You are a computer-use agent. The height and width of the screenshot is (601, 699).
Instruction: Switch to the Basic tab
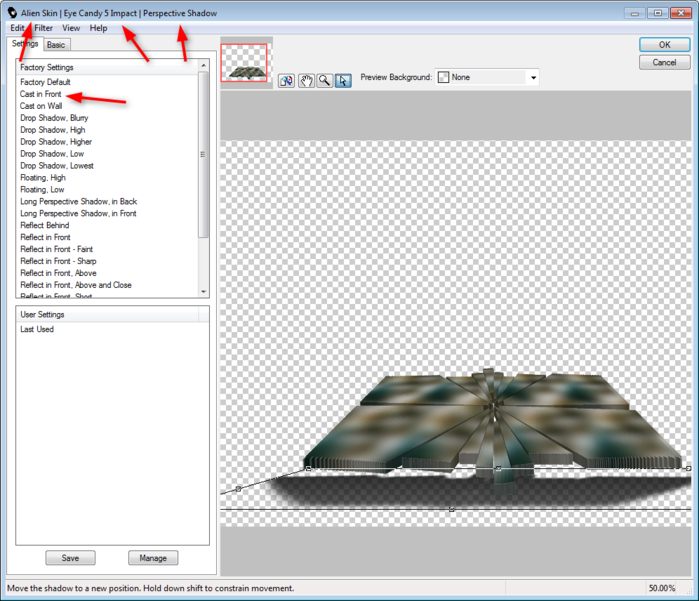(56, 45)
